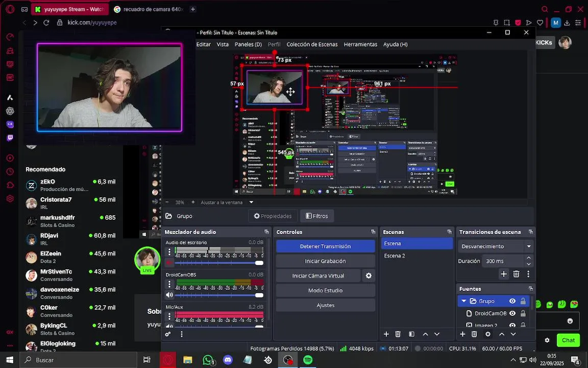Delete selected source in Fuentes
Image resolution: width=588 pixels, height=368 pixels.
[474, 334]
